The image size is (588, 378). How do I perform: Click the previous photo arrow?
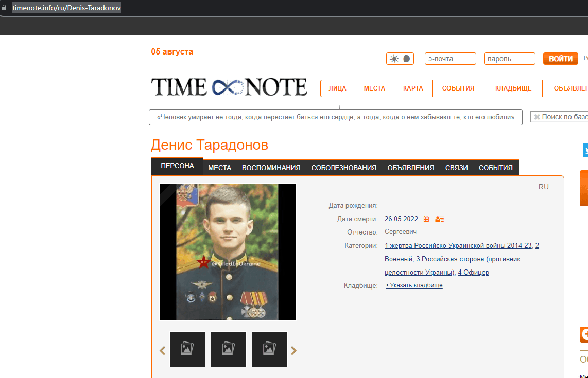(162, 351)
